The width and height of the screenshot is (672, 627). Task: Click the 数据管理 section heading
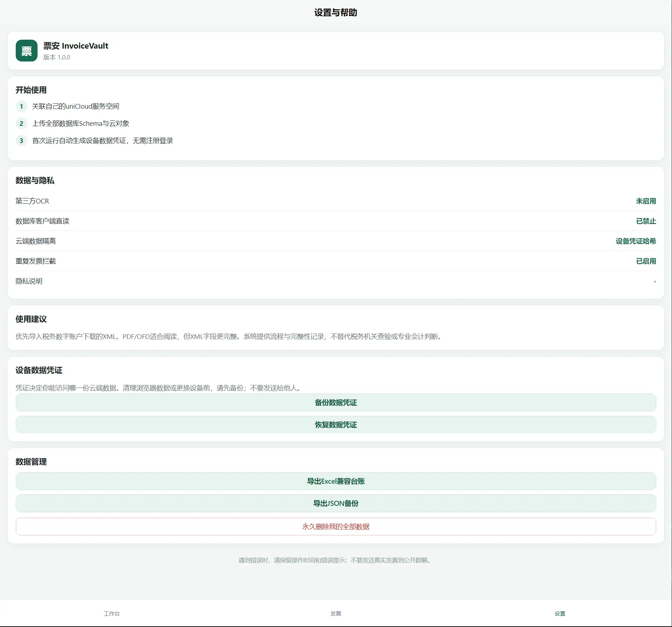point(31,461)
